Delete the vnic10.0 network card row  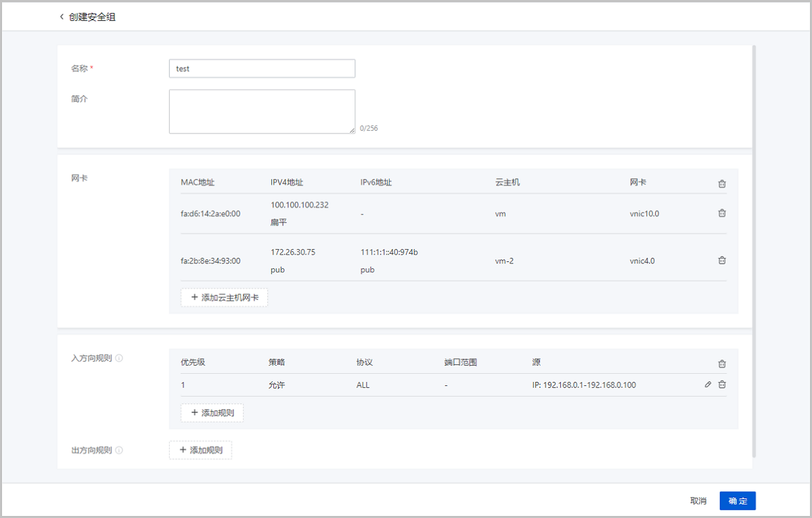722,213
